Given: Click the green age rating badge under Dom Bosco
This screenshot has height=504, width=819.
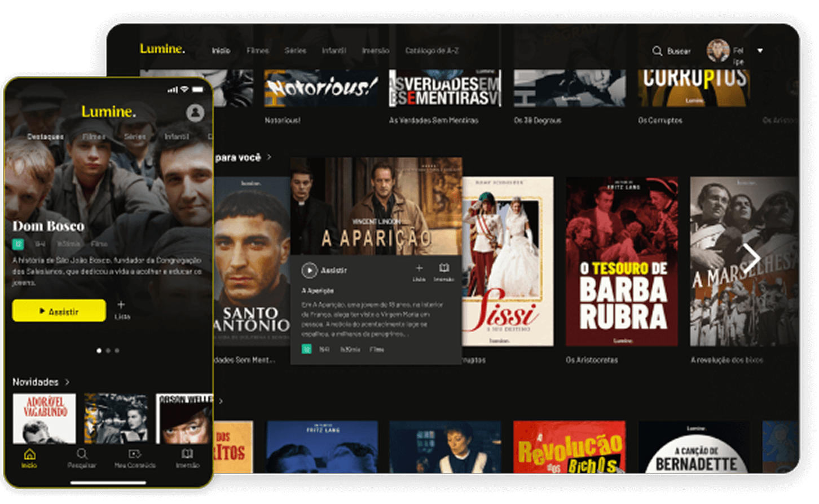Looking at the screenshot, I should (18, 244).
